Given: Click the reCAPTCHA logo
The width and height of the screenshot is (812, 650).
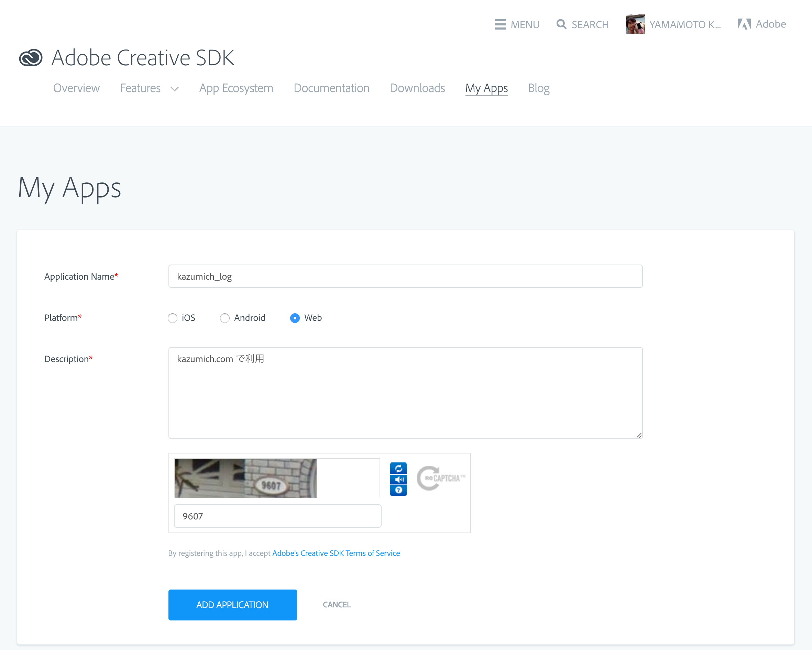Looking at the screenshot, I should click(x=441, y=478).
